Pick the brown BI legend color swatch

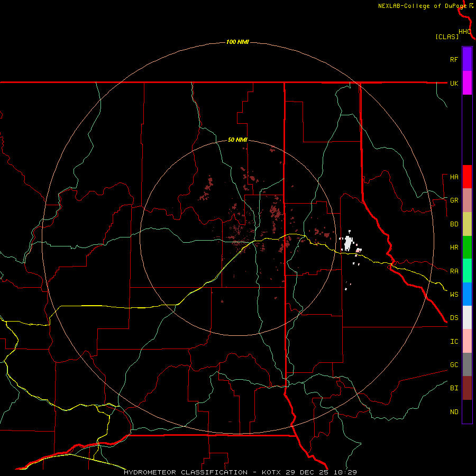[x=467, y=388]
